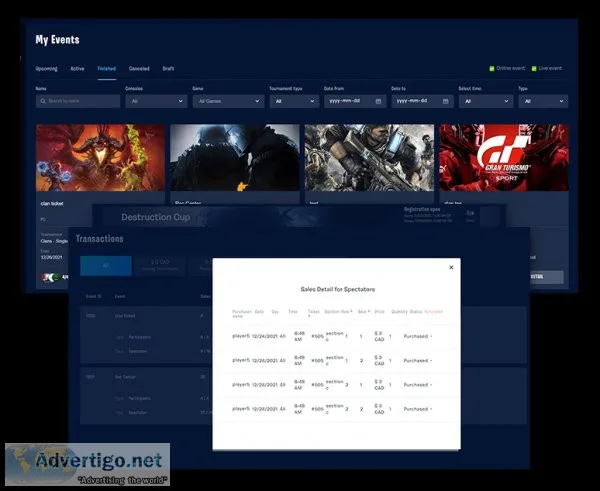This screenshot has width=600, height=491.
Task: Click the magnifier icon in Name search
Action: click(x=42, y=101)
